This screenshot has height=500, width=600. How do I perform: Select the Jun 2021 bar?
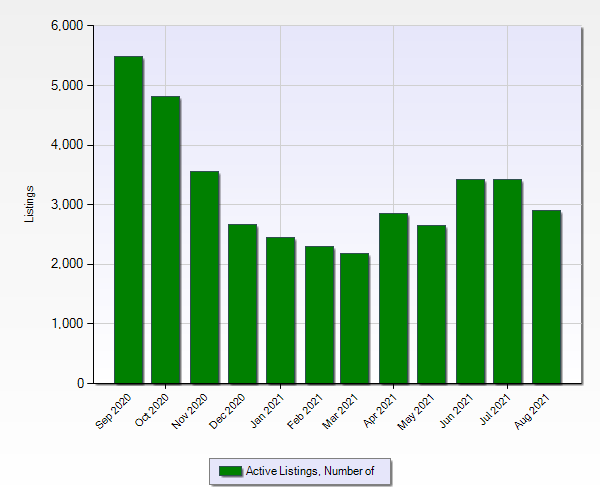(x=469, y=281)
